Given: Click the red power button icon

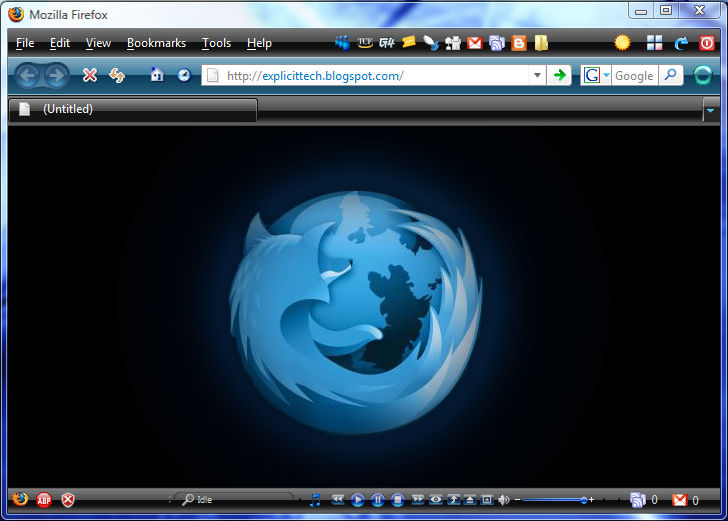Looking at the screenshot, I should (707, 43).
